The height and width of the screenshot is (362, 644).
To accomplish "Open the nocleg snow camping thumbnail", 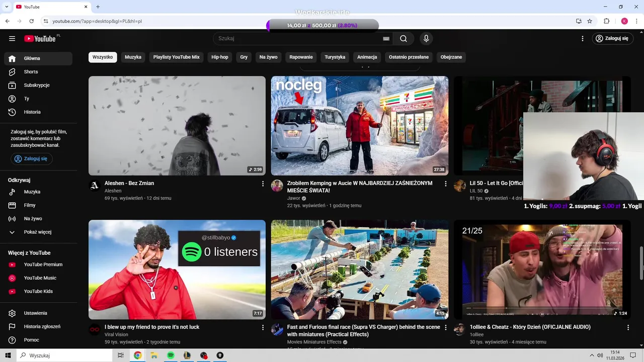I will [x=360, y=126].
